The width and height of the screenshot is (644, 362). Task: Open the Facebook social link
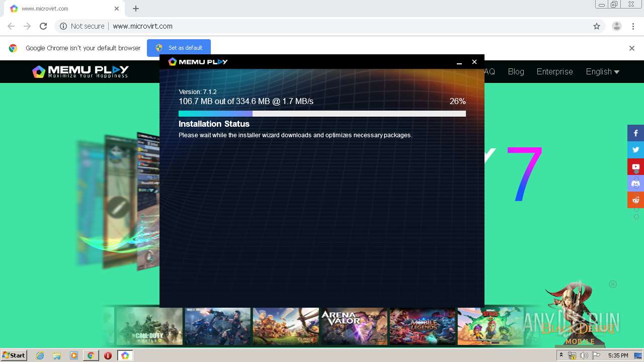tap(635, 133)
